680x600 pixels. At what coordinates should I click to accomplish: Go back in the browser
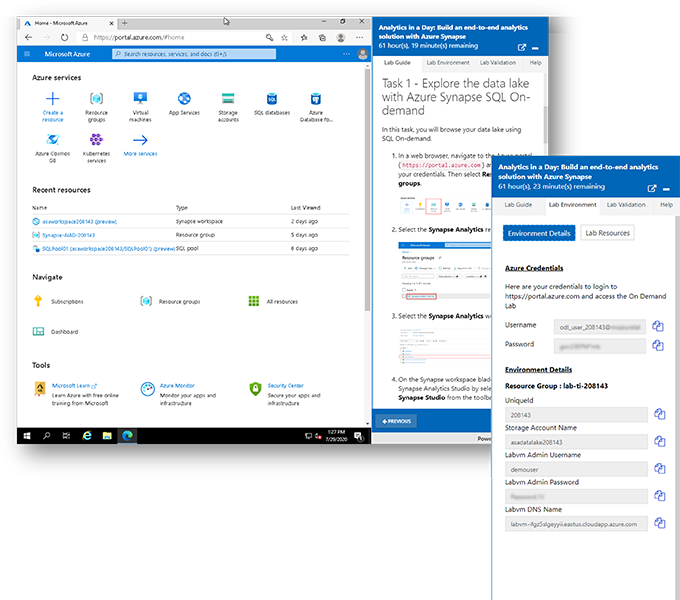[29, 37]
